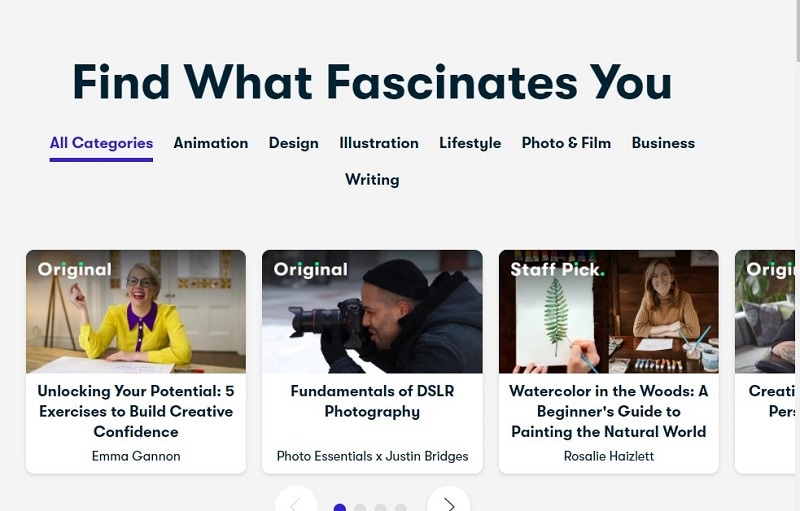Click the previous carousel arrow button
Screen dimensions: 800x511
(x=296, y=502)
